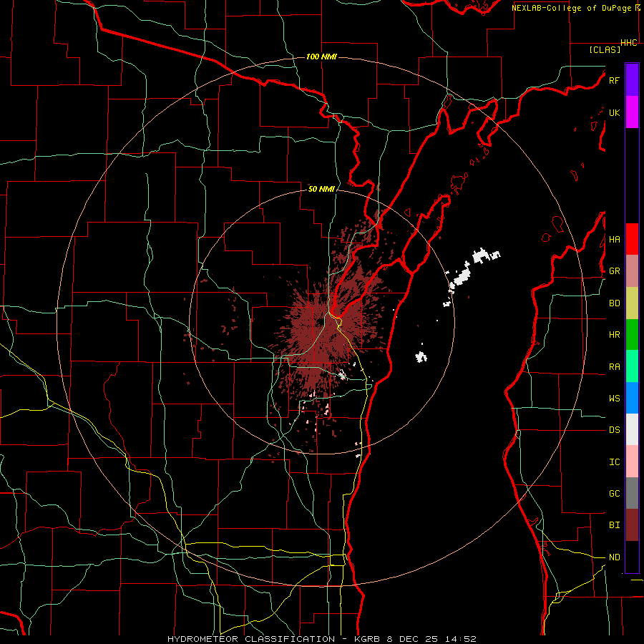
Task: Click the blue WS legend swatch
Action: (632, 398)
